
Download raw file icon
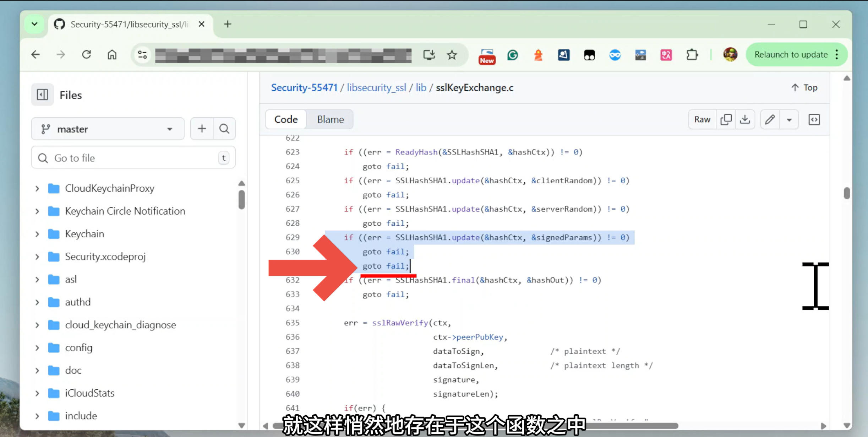coord(745,119)
